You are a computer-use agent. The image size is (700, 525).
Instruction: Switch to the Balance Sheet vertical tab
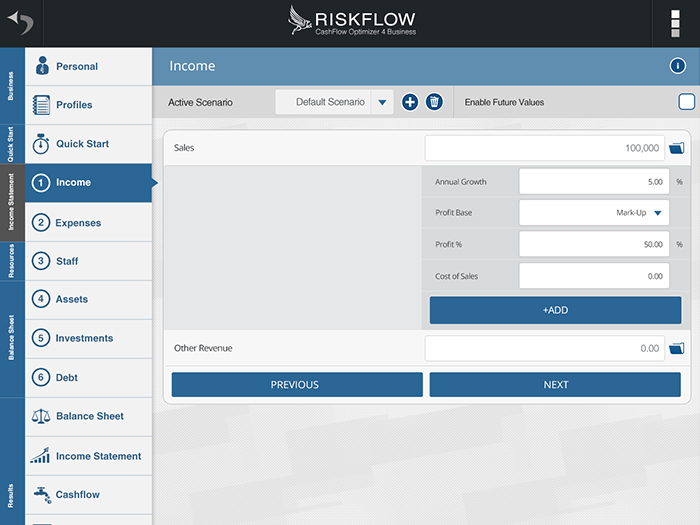click(x=11, y=338)
